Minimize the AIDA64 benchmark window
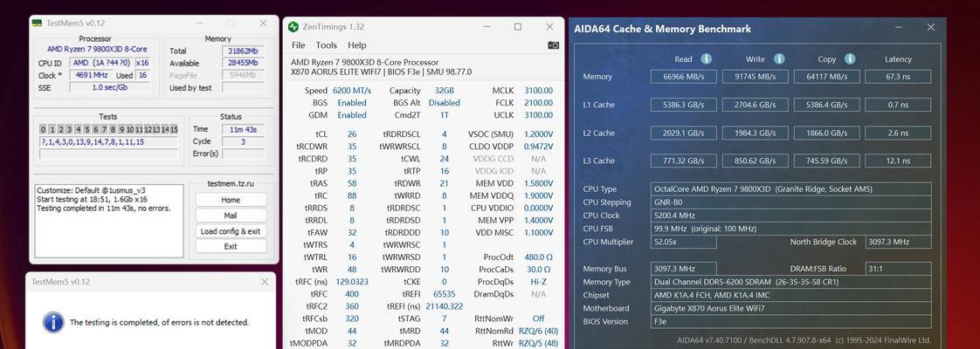 pos(898,27)
